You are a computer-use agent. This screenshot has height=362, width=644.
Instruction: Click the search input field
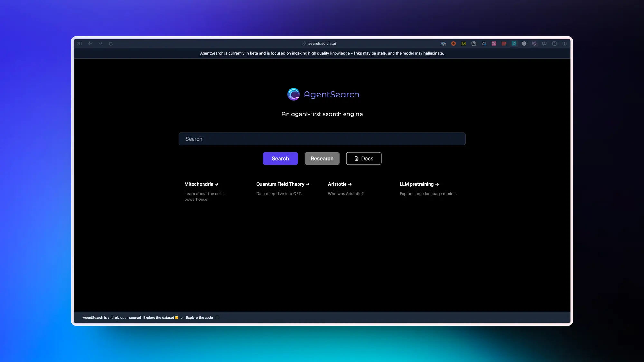[x=322, y=139]
